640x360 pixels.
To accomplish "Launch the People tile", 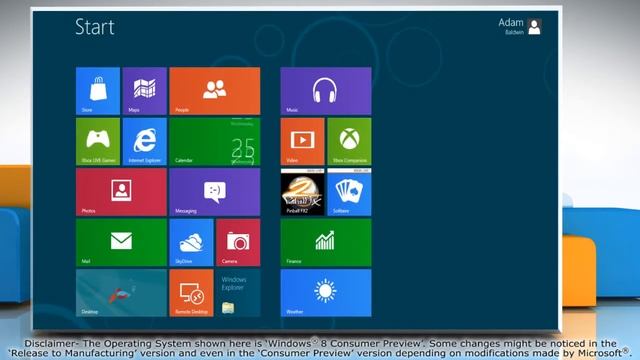I will coord(215,91).
